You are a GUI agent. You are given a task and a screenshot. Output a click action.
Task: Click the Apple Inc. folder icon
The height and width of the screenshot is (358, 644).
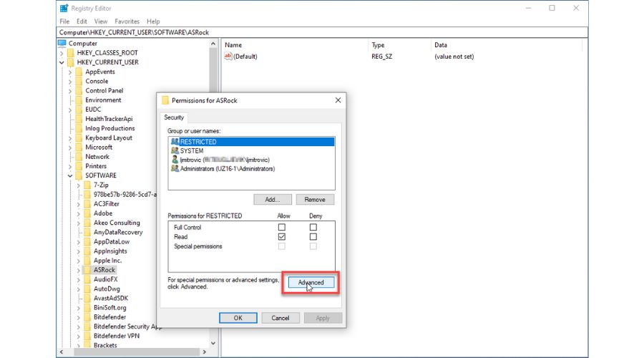pos(87,261)
